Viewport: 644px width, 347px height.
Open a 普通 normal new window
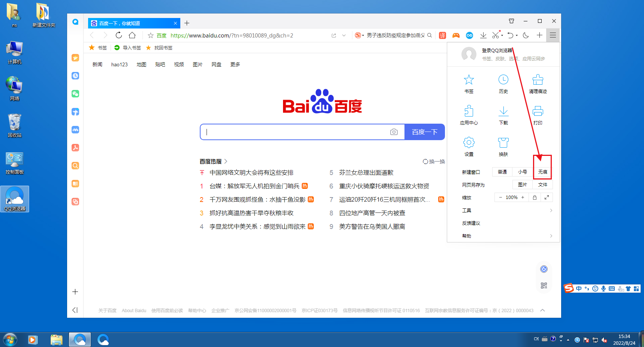pyautogui.click(x=502, y=172)
